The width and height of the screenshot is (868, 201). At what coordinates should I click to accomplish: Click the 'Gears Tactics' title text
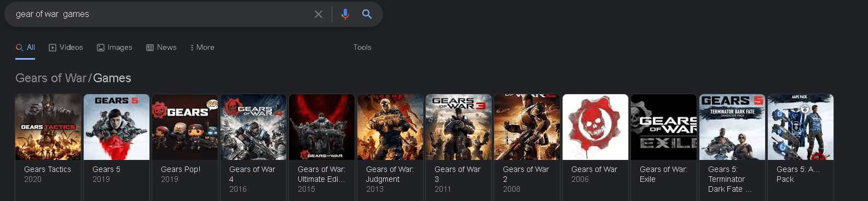coord(48,169)
